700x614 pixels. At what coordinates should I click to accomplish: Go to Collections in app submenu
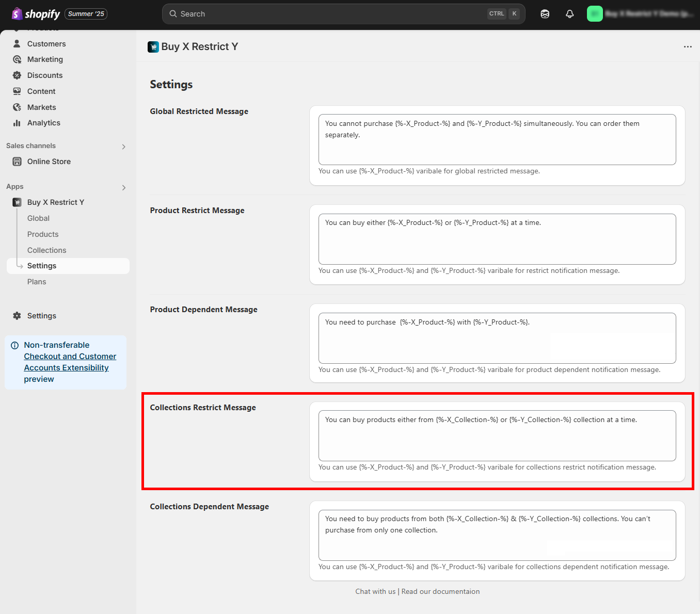46,250
